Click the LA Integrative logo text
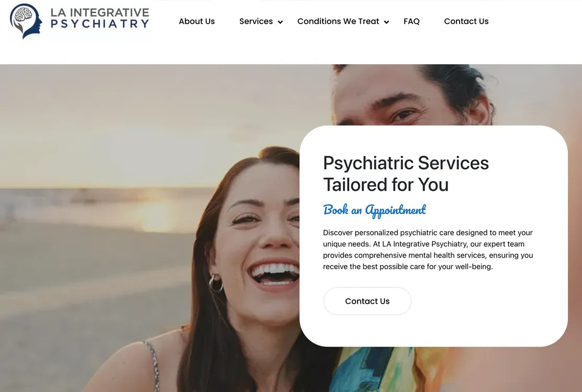 tap(100, 12)
